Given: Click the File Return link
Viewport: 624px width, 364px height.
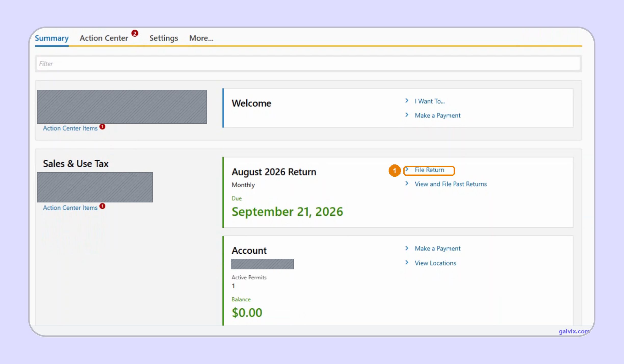Looking at the screenshot, I should click(429, 170).
